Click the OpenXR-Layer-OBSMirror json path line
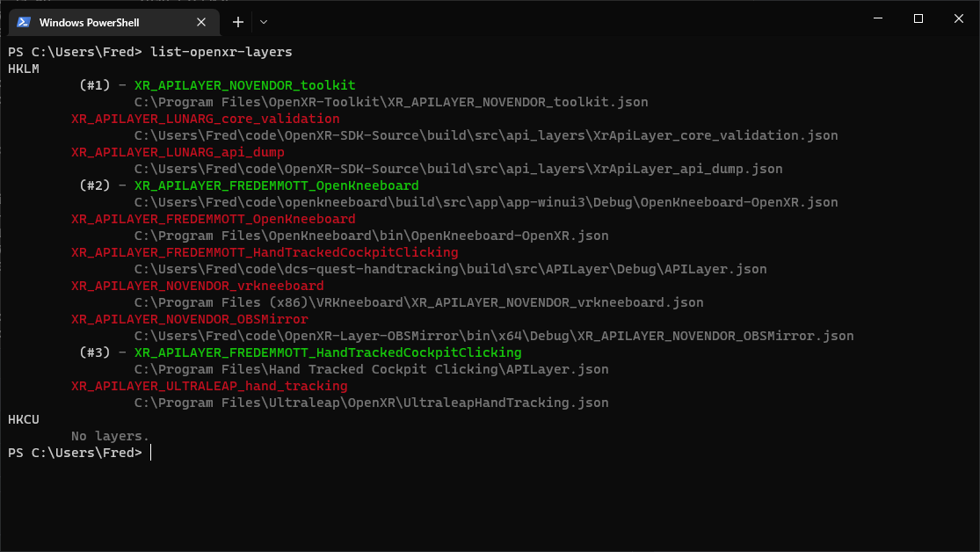Screen dimensions: 980x552 tap(494, 337)
